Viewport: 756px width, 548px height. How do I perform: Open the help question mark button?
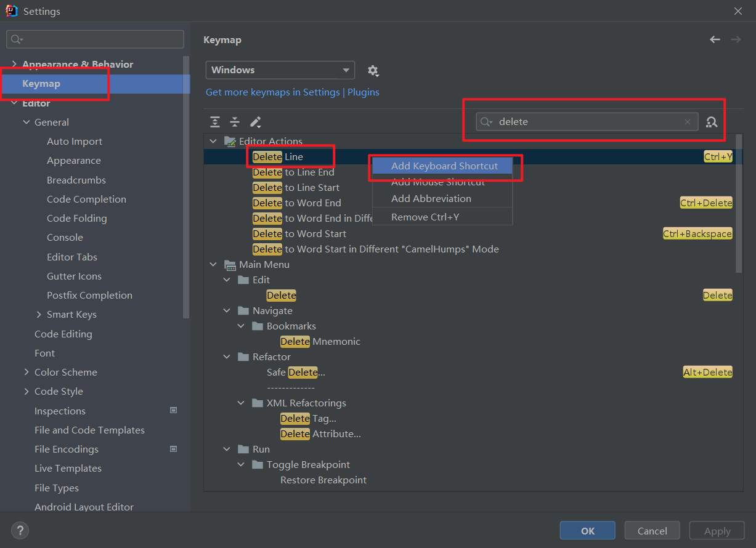click(20, 530)
